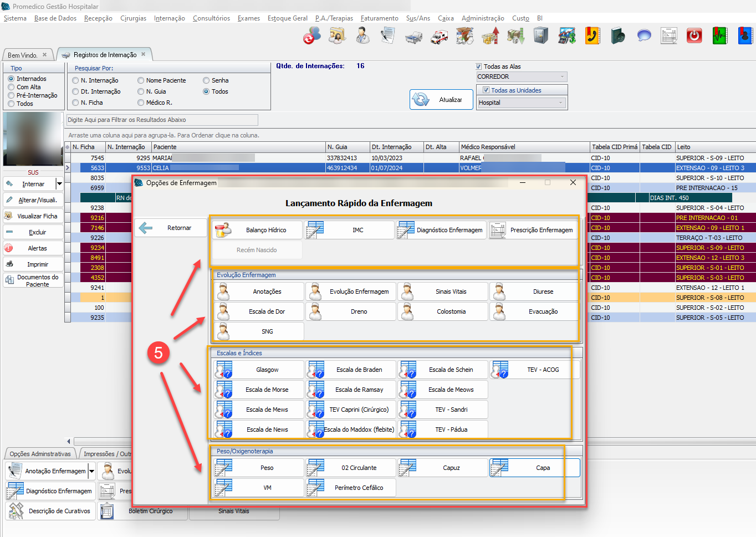Switch to the Bem Vindo tab
The image size is (756, 537).
point(23,55)
